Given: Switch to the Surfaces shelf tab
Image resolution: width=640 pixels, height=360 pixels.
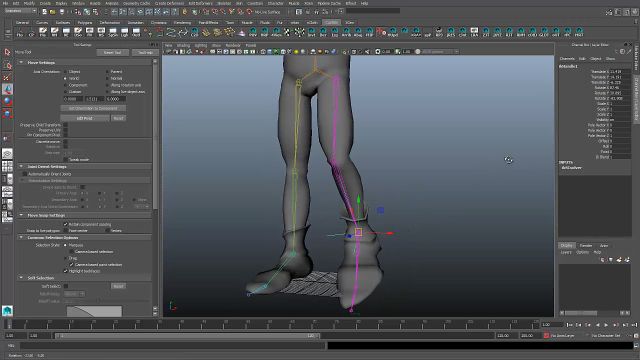Looking at the screenshot, I should click(62, 22).
